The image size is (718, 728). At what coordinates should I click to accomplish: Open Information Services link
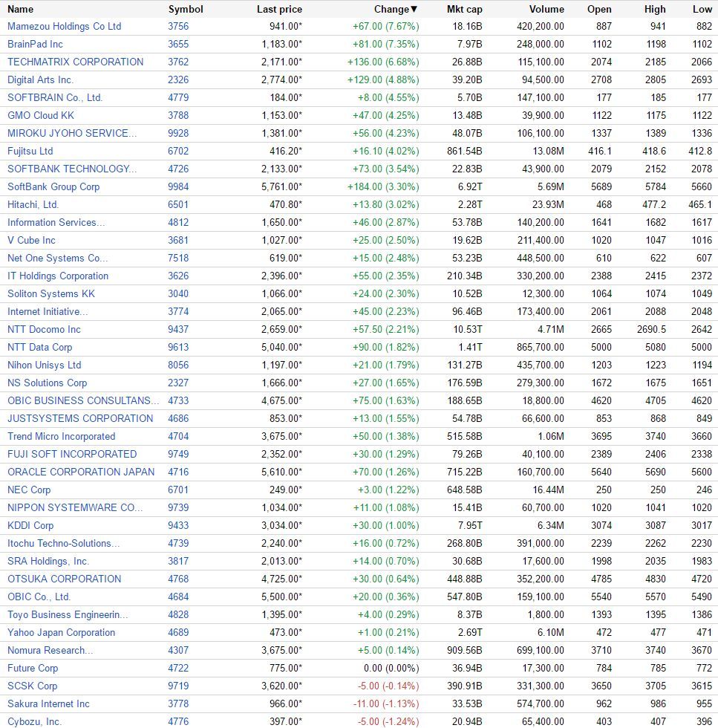[x=56, y=222]
